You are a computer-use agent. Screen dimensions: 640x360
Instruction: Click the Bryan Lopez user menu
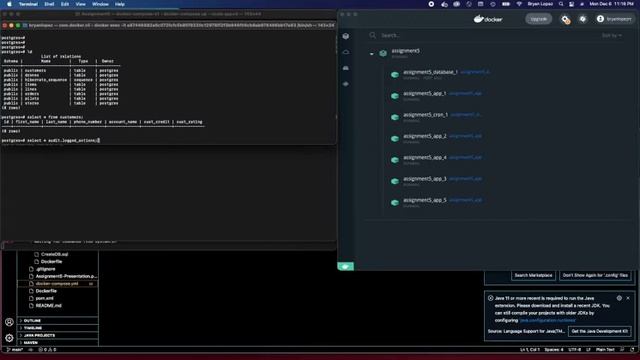pyautogui.click(x=540, y=4)
